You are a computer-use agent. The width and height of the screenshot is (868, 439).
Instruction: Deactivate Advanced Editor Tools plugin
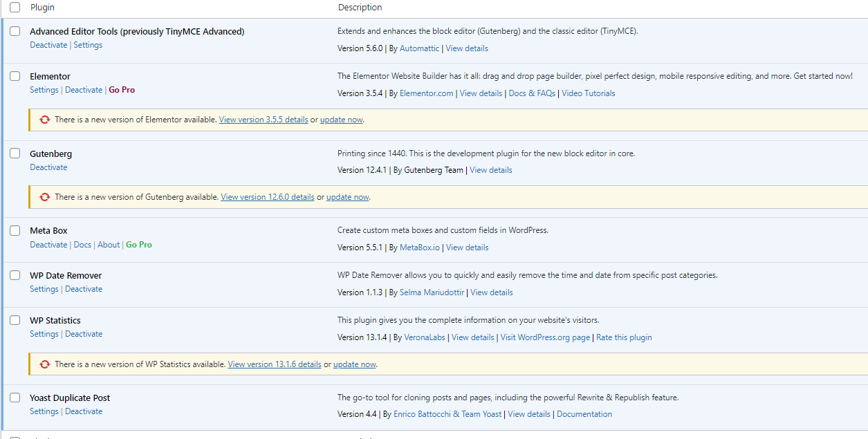(x=48, y=45)
